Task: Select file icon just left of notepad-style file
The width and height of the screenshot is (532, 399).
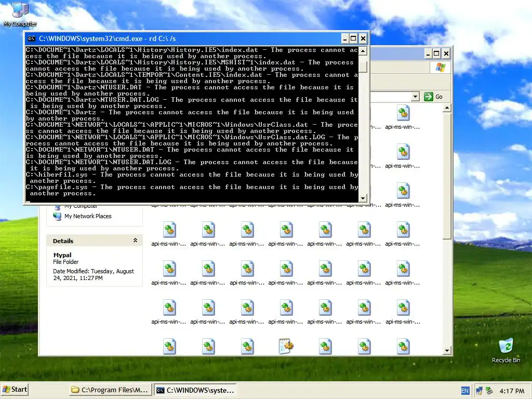Action: 247,347
